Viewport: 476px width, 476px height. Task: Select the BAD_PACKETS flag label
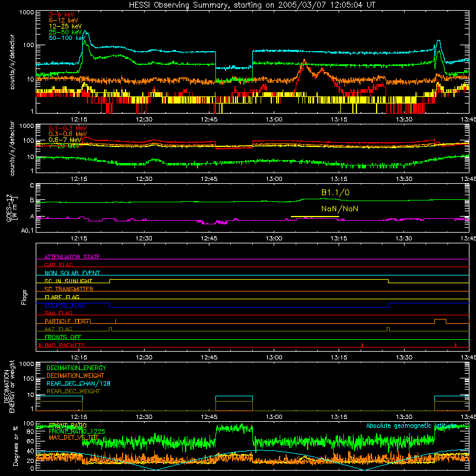[x=65, y=345]
